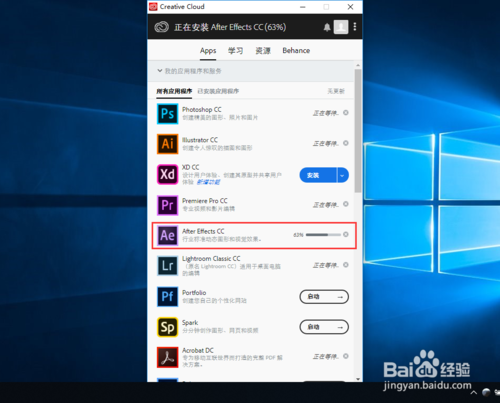Collapse the My apps and services section
500x403 pixels.
click(x=160, y=71)
